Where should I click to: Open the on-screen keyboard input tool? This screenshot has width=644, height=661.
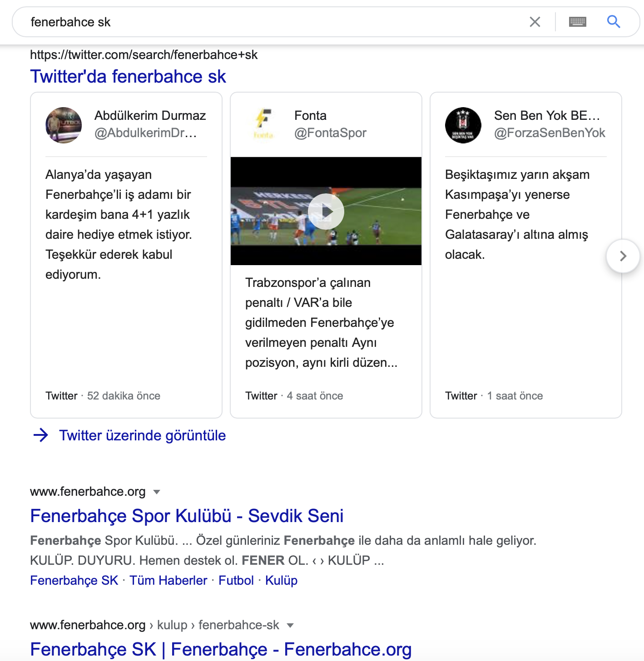click(x=578, y=22)
